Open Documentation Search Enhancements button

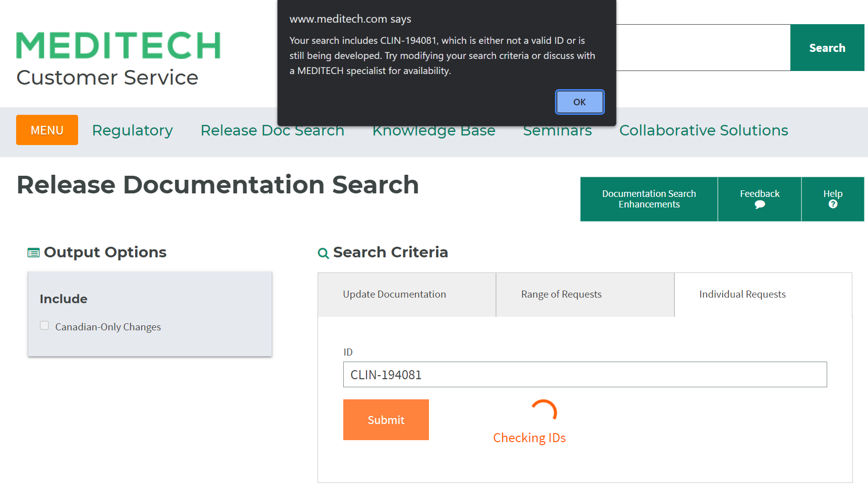(x=649, y=199)
